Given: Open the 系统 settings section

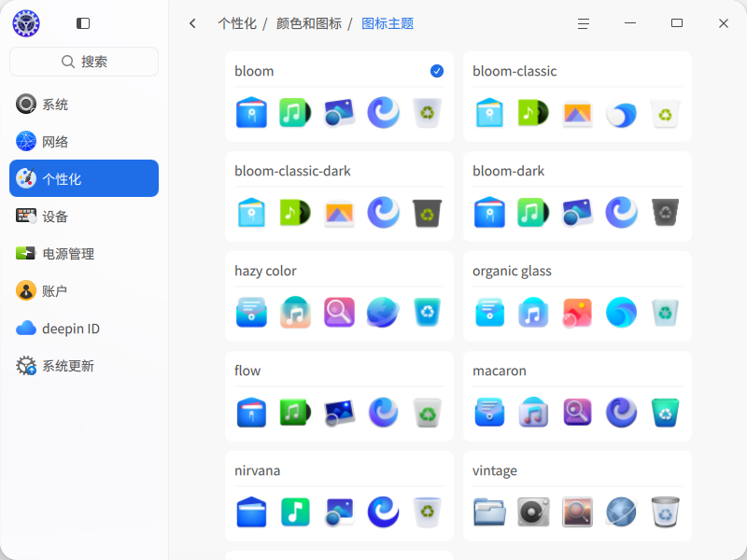Looking at the screenshot, I should 84,105.
